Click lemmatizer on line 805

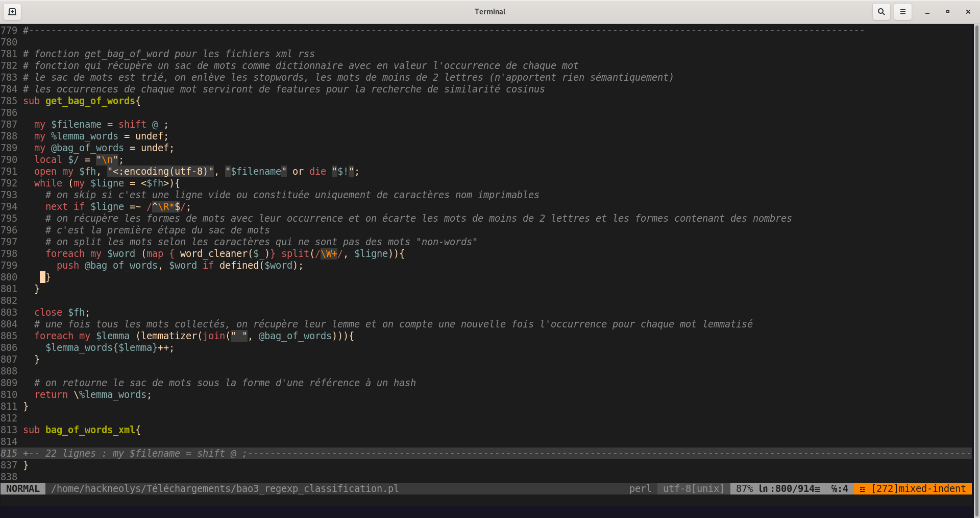[x=169, y=336]
